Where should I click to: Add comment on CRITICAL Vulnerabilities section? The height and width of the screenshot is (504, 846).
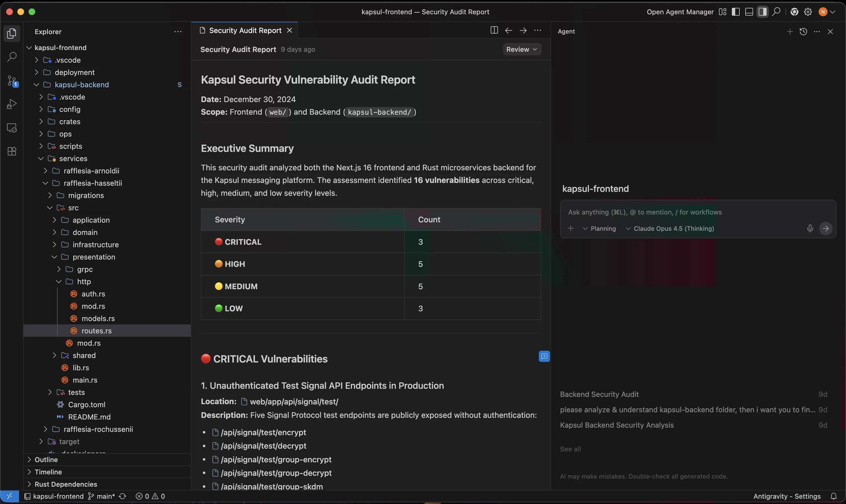tap(544, 357)
